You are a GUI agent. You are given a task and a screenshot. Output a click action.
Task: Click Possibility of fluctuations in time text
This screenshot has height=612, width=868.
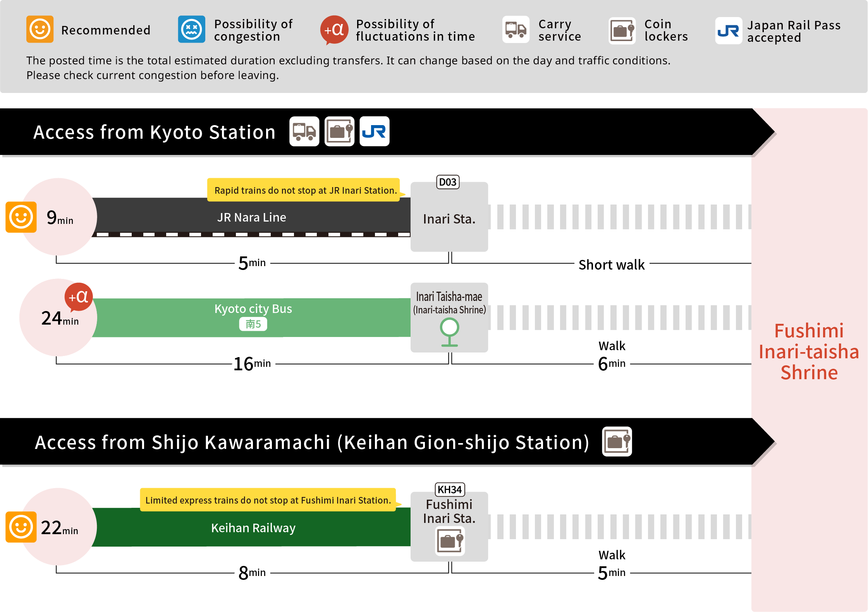pos(415,30)
